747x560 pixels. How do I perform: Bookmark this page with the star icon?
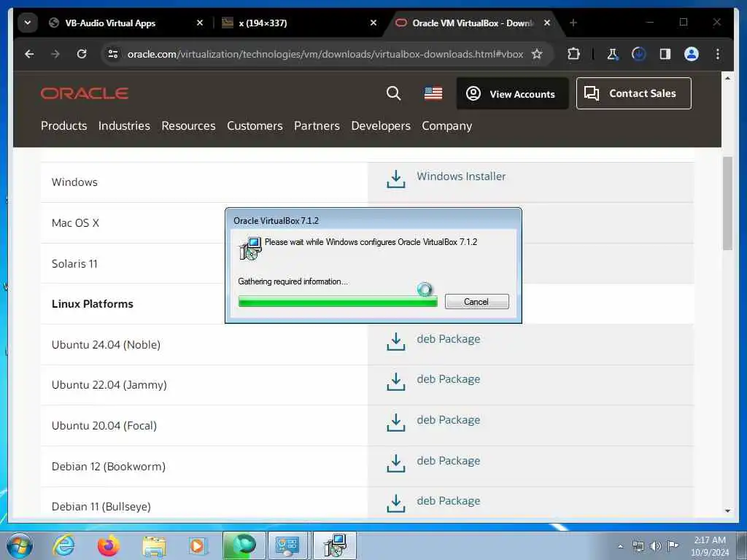click(x=537, y=54)
